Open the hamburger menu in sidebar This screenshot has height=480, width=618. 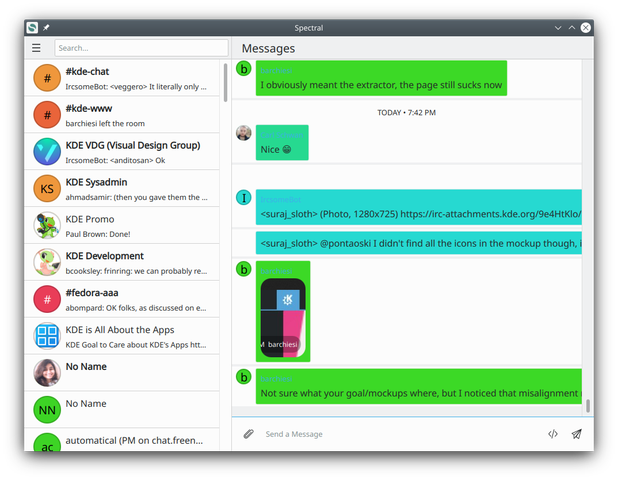36,48
